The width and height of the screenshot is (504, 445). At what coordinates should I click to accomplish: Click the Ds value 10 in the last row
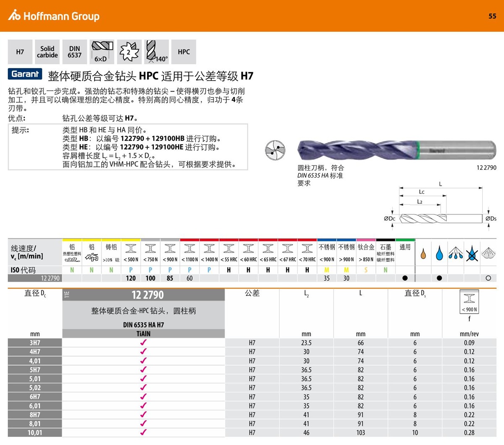coord(415,432)
